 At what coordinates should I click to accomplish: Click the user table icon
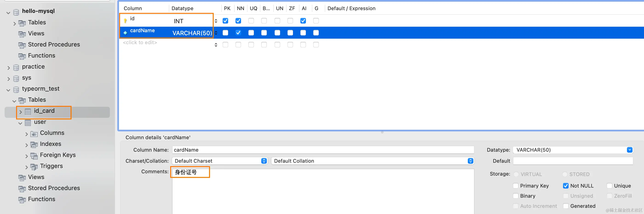pos(28,122)
